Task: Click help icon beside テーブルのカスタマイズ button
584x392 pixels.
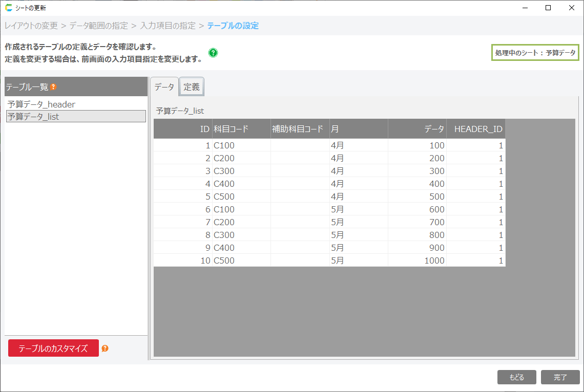Action: tap(105, 349)
